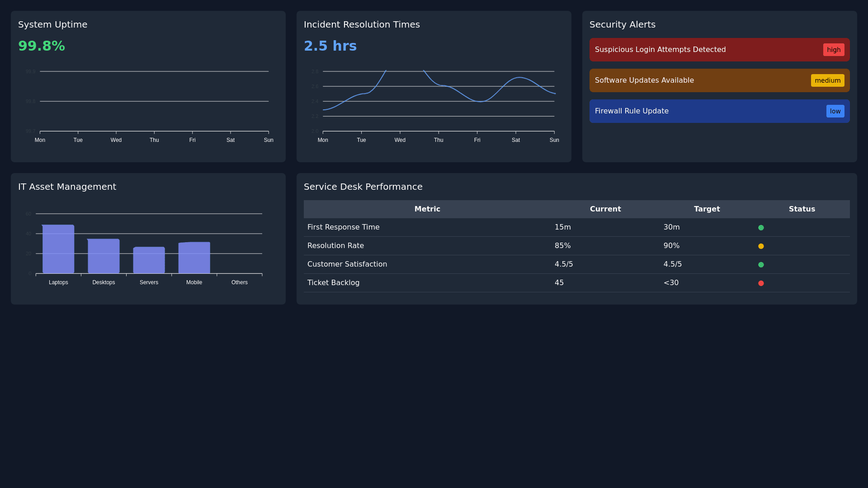Click the Laptops bar in asset chart
Viewport: 868px width, 488px height.
click(x=58, y=249)
